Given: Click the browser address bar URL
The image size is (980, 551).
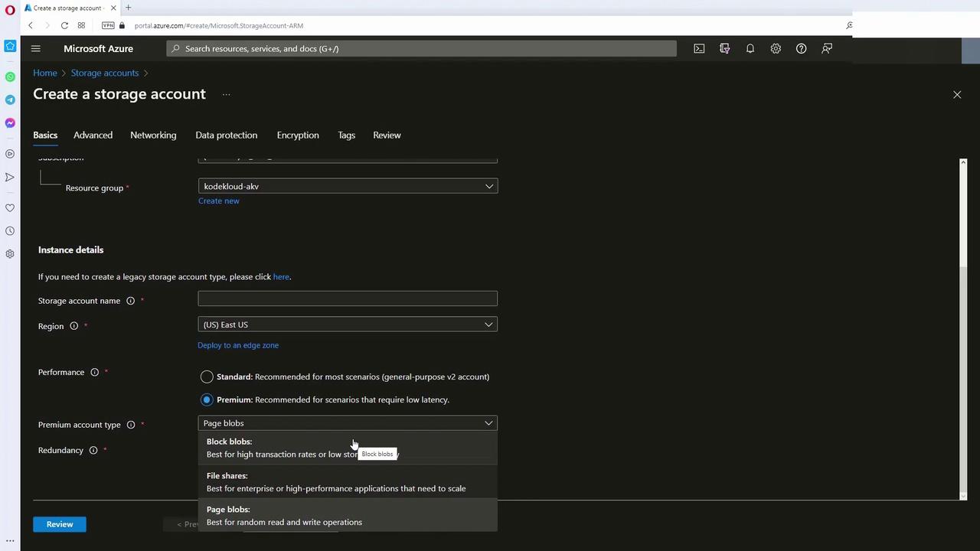Looking at the screenshot, I should point(219,25).
